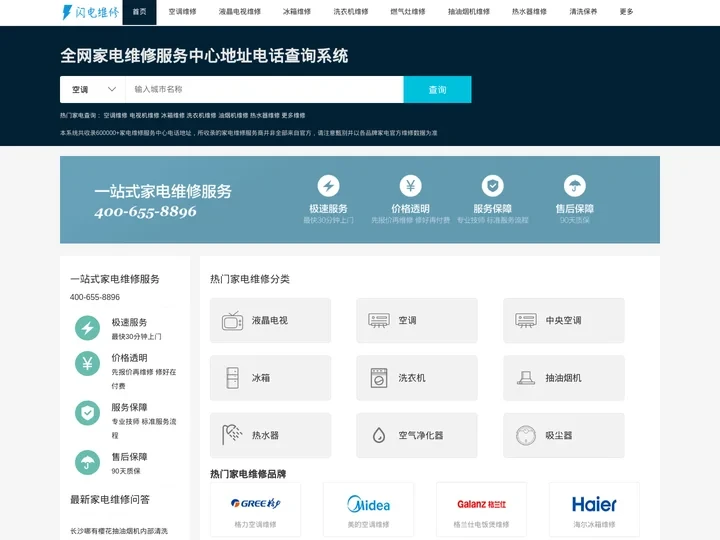Click the washing machine icon beside 洗衣机

pos(379,378)
